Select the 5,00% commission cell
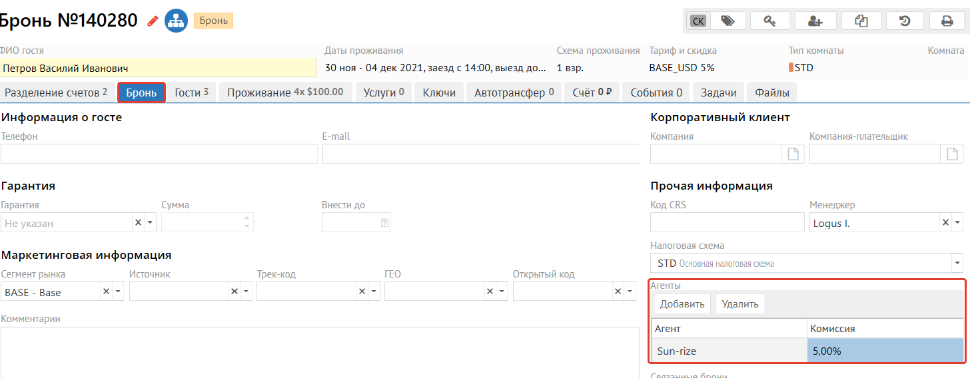This screenshot has height=378, width=980. (885, 351)
